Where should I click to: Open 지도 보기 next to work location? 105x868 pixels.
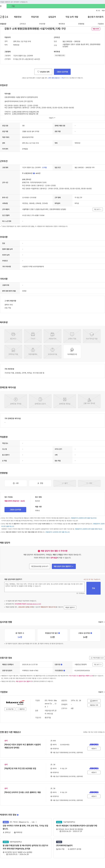pyautogui.click(x=98, y=209)
